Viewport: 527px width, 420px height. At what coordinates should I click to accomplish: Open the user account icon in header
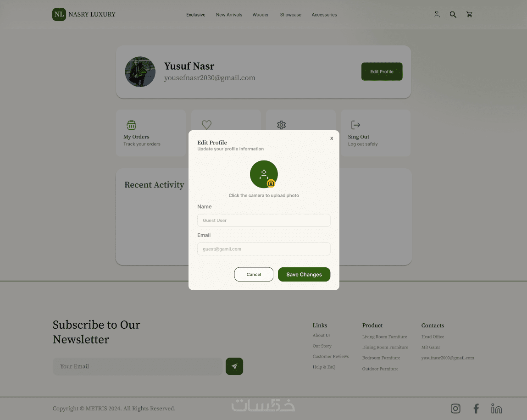(x=437, y=14)
